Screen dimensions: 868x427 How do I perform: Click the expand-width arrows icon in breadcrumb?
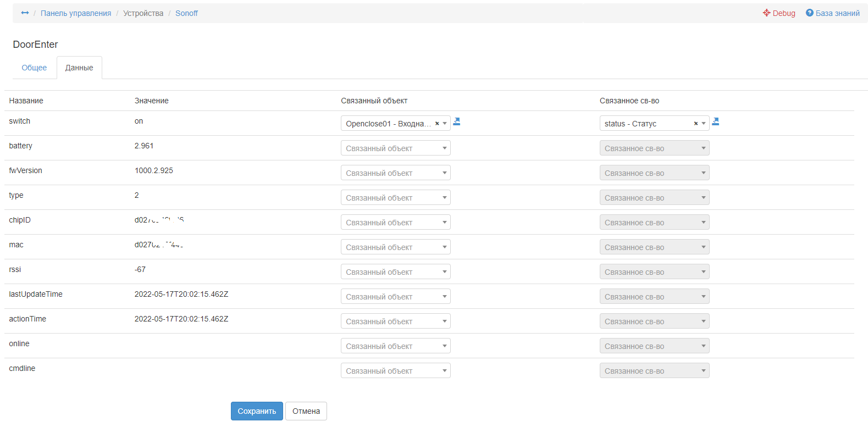point(25,13)
